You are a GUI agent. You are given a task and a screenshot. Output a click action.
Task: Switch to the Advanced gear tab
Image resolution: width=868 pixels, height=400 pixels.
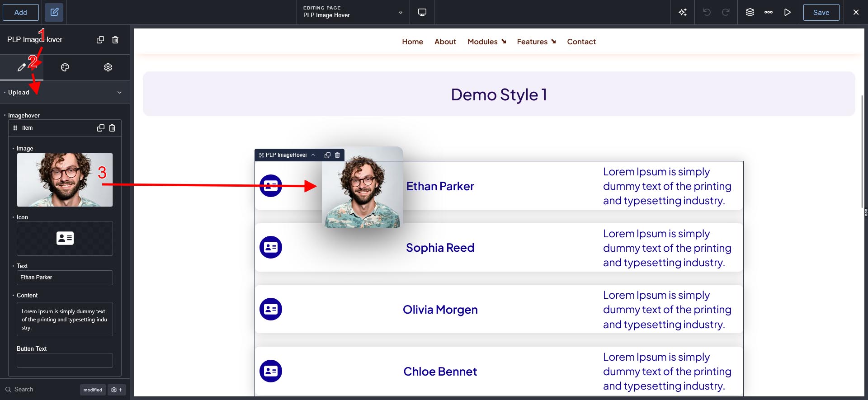108,67
